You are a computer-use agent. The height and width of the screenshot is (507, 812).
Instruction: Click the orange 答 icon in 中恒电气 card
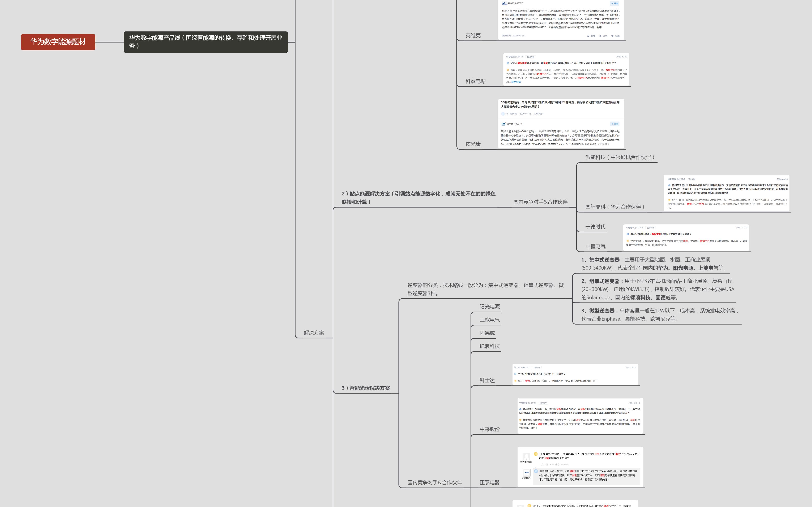(x=628, y=241)
